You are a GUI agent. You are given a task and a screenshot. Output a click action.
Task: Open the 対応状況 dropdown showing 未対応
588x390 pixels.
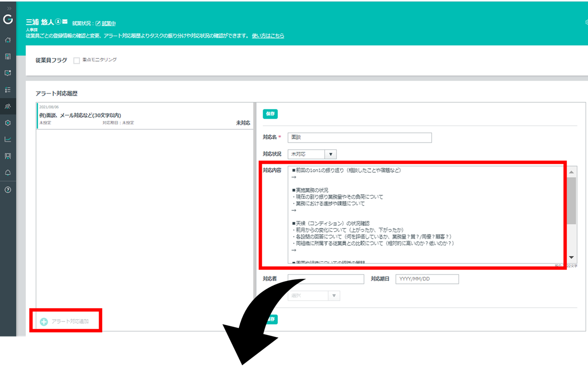(312, 154)
